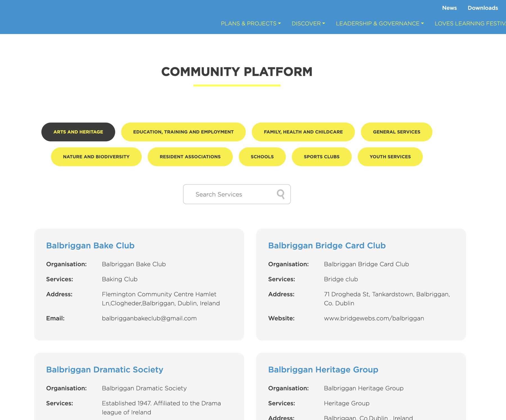The image size is (506, 420).
Task: Show Nature and Biodiversity listings
Action: coord(96,157)
